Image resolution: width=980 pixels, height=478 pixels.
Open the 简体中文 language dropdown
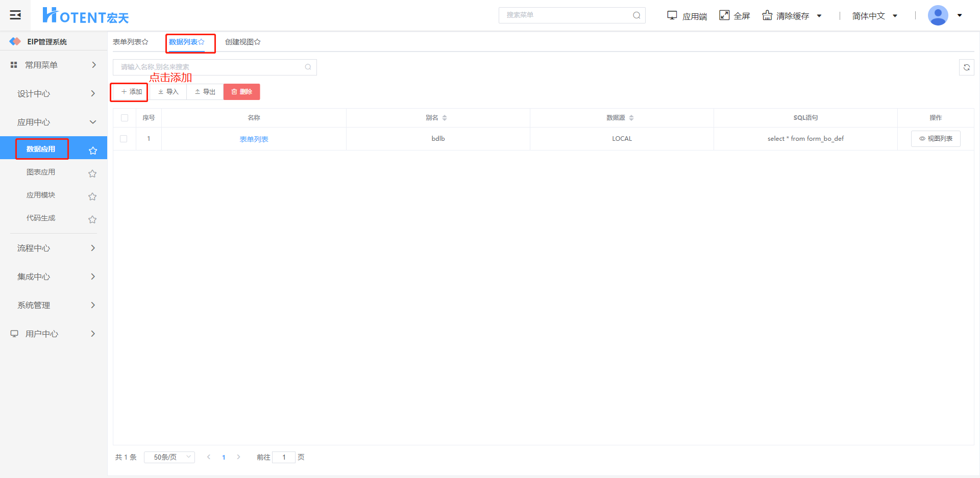[x=874, y=16]
